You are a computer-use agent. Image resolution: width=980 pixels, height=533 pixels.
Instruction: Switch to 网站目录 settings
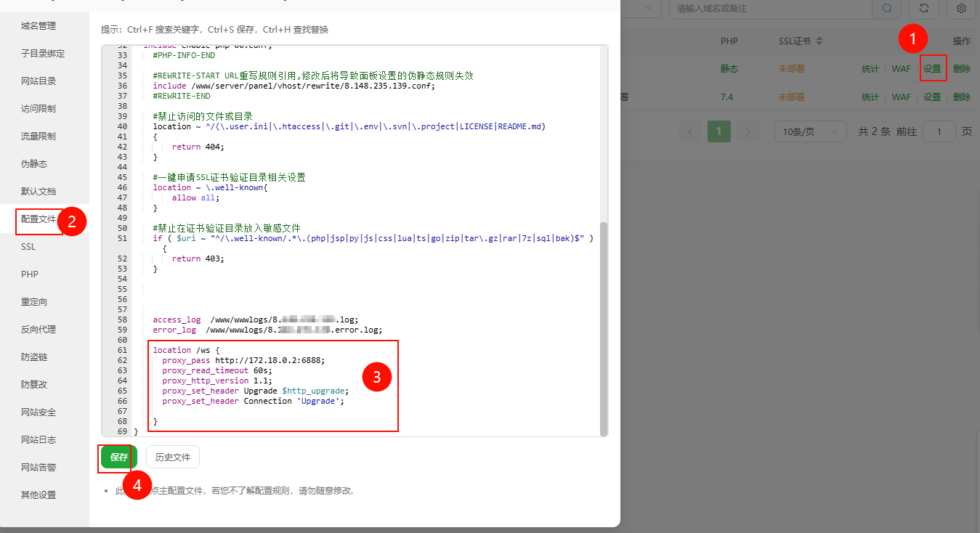point(39,81)
